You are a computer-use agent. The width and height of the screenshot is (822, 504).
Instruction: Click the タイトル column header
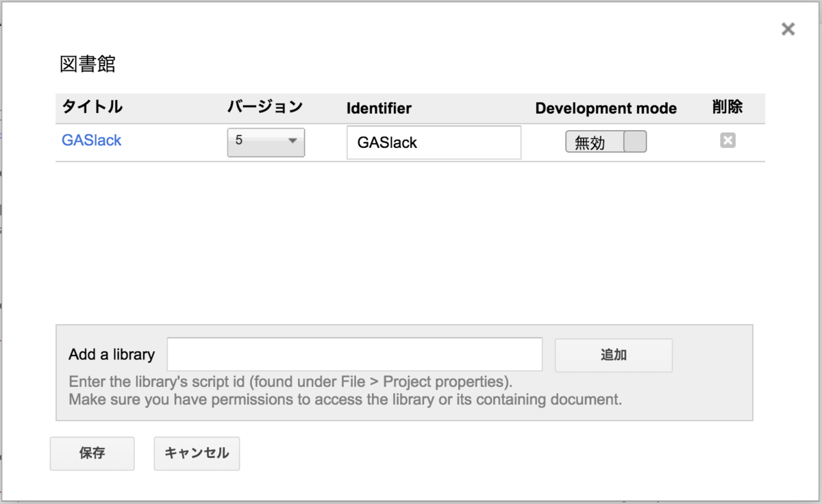(x=92, y=107)
